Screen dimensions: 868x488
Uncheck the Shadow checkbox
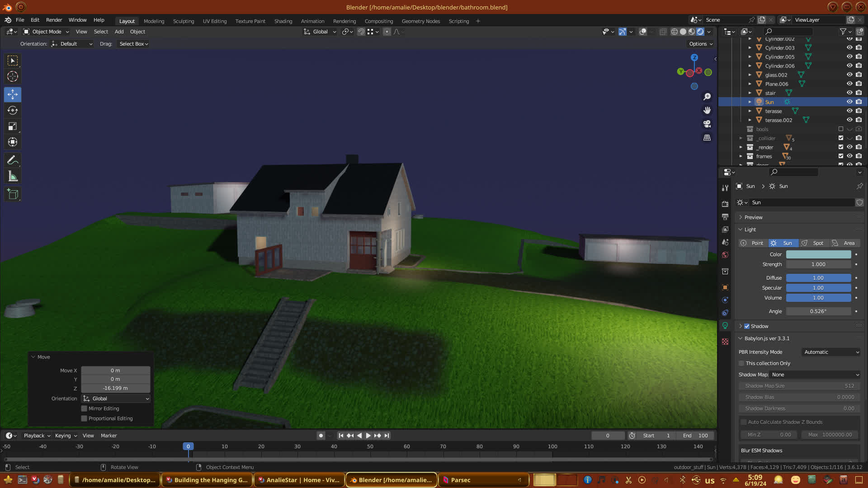coord(747,326)
